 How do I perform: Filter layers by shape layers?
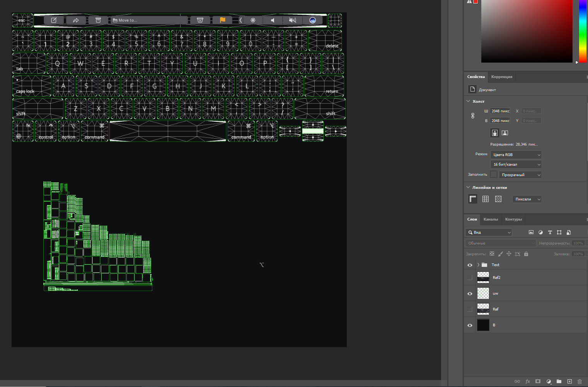tap(559, 233)
